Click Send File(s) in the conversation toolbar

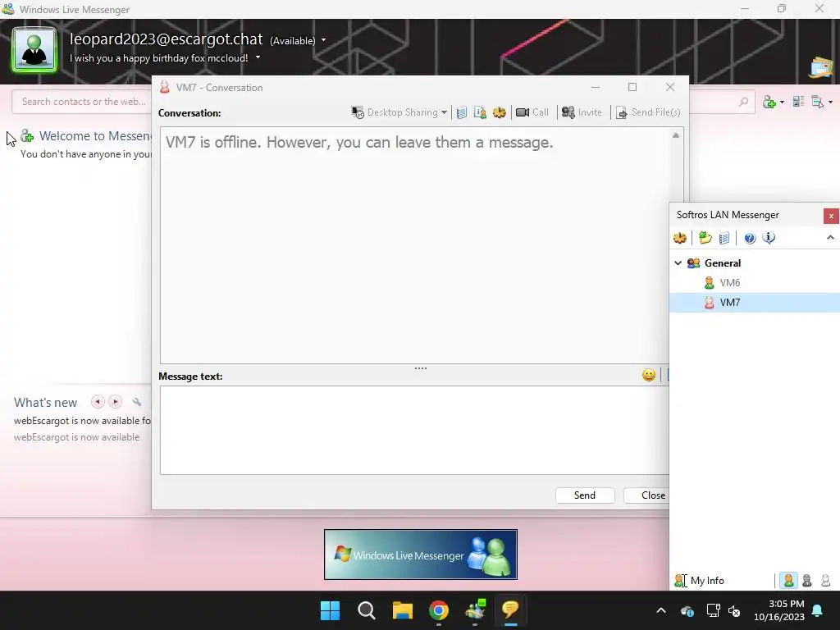[x=648, y=112]
